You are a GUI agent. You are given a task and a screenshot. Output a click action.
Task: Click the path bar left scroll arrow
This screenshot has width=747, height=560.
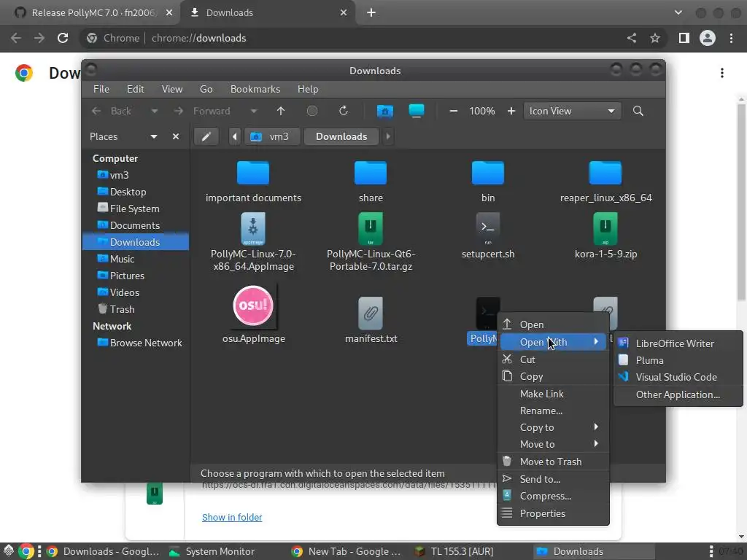(234, 136)
